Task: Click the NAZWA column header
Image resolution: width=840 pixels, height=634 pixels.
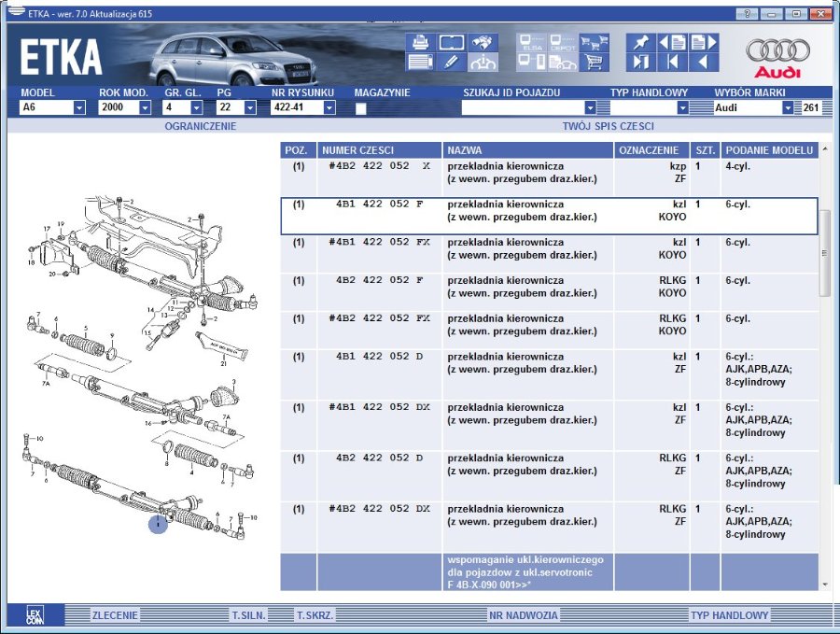Action: click(527, 150)
